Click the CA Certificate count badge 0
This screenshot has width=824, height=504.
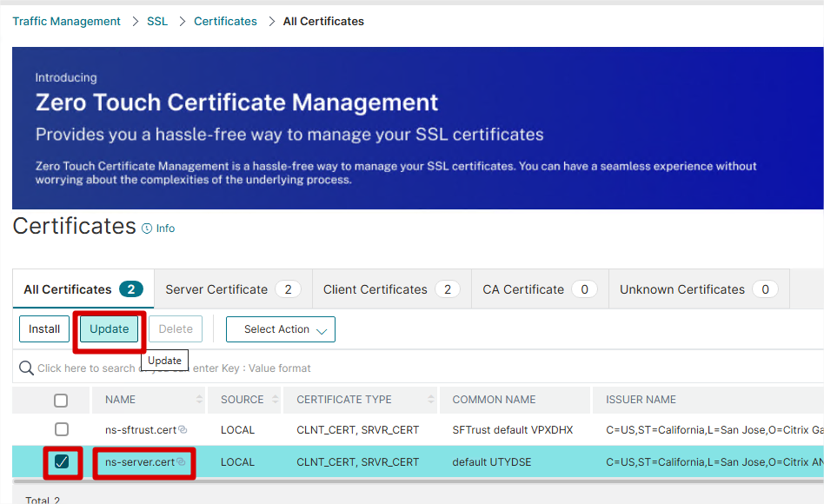(x=584, y=289)
